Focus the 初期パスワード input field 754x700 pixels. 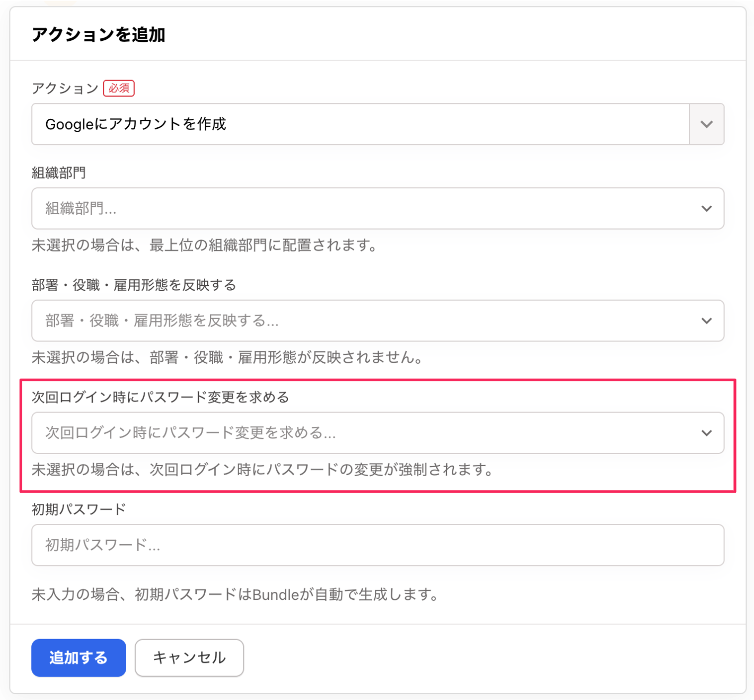click(x=378, y=545)
